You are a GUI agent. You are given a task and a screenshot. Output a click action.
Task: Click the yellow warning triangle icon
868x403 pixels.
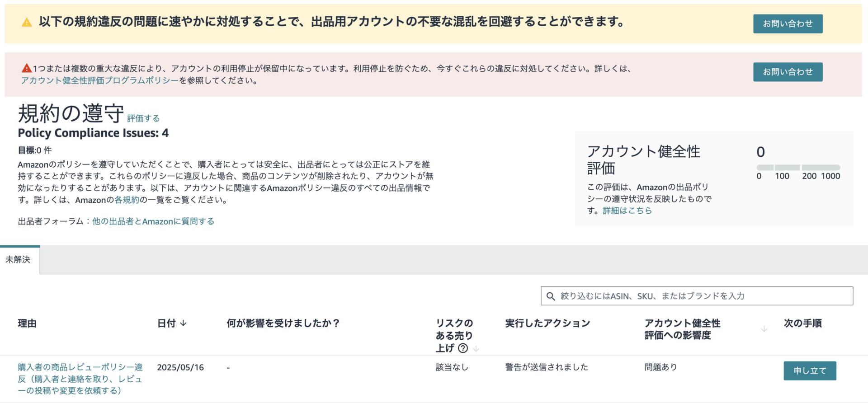click(27, 22)
